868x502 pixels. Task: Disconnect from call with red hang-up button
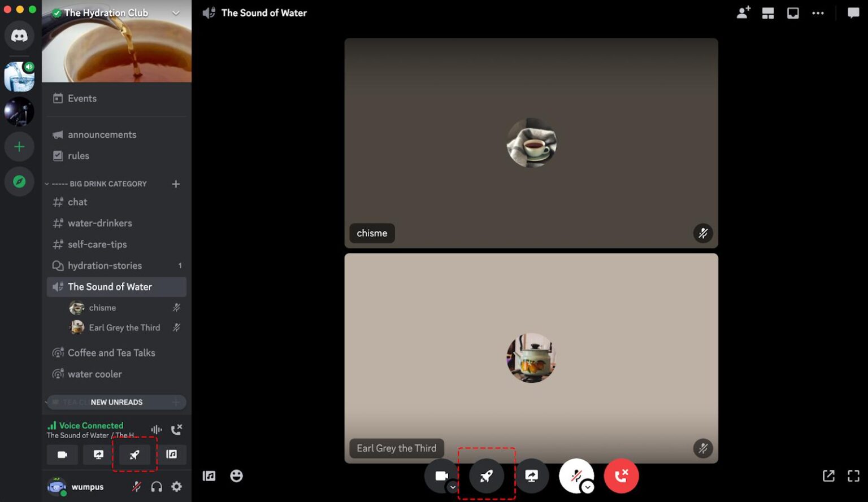621,476
